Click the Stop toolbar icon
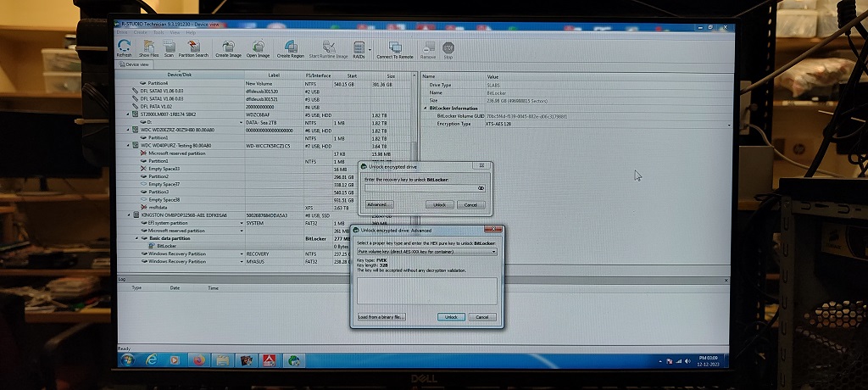The width and height of the screenshot is (868, 390). (x=448, y=49)
